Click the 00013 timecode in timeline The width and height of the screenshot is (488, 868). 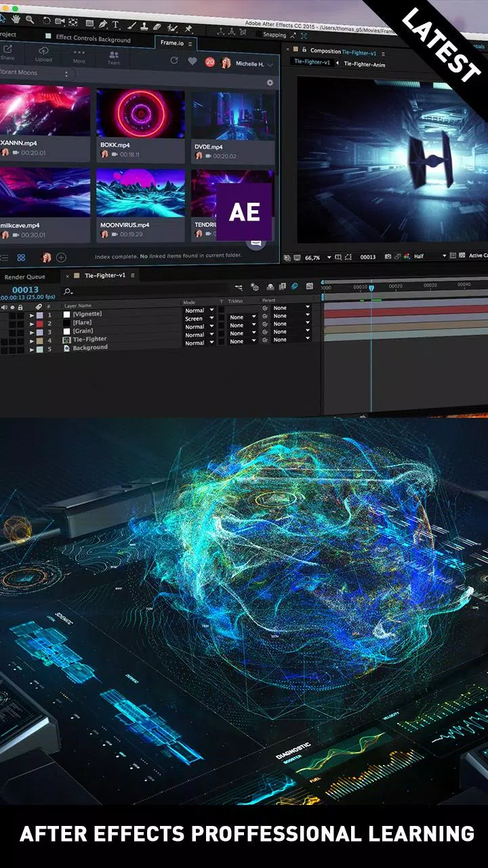[x=25, y=290]
